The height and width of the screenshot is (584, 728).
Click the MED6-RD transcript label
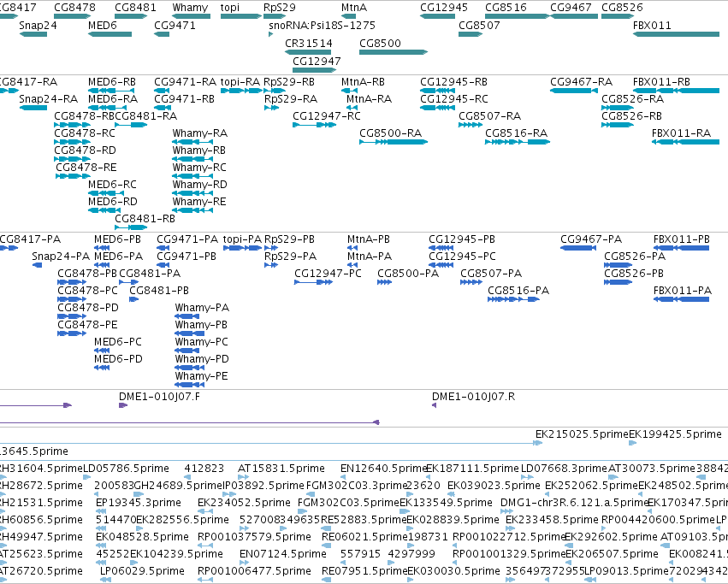tap(112, 202)
